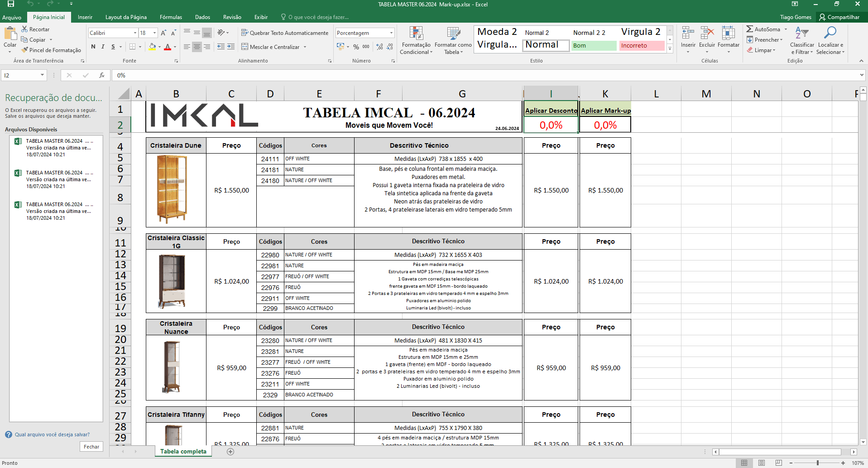Click Formatar cells icon

728,33
